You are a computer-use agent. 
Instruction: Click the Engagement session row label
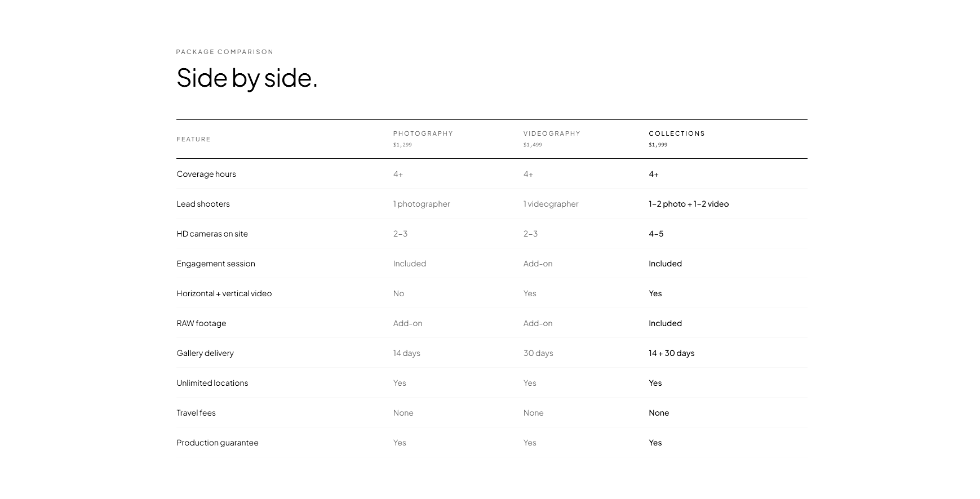(216, 264)
